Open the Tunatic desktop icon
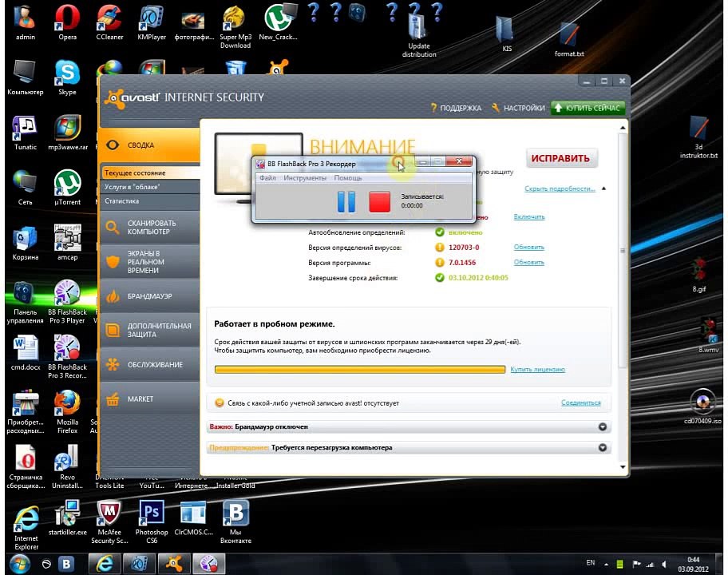Screen dimensions: 728x575 25,133
